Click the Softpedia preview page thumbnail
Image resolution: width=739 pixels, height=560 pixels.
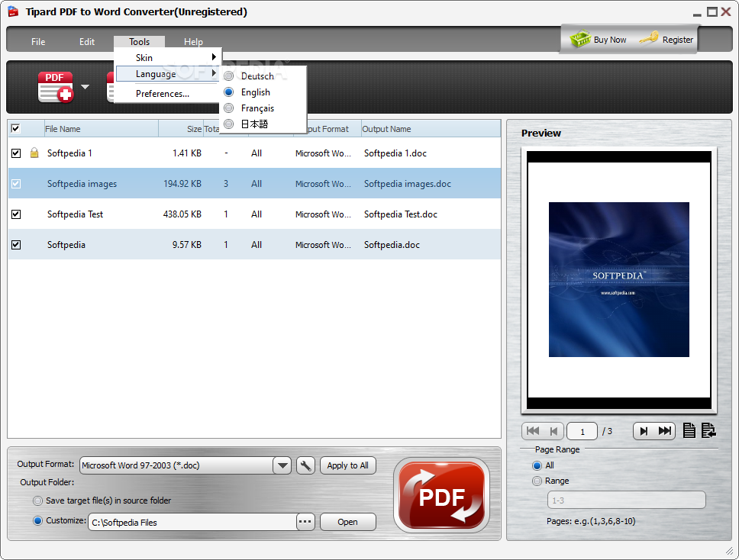pos(619,280)
